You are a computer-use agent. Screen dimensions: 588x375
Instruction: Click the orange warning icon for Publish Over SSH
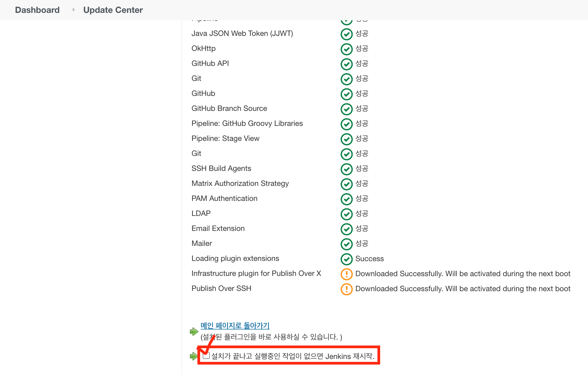[346, 289]
